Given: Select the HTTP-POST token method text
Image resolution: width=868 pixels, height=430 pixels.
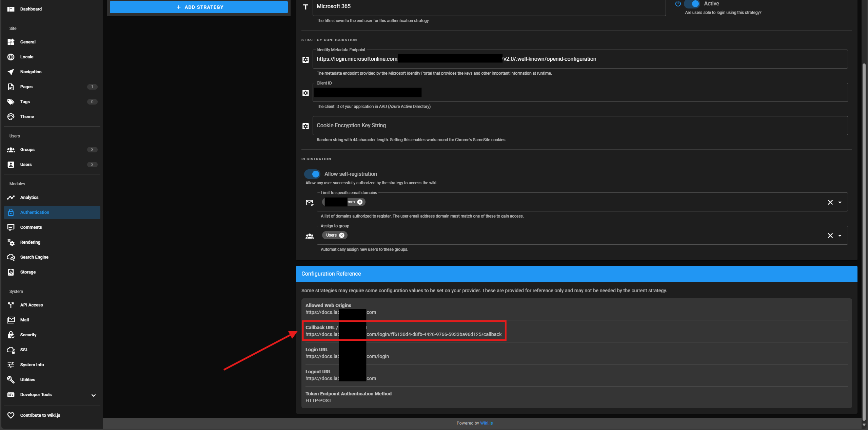Looking at the screenshot, I should point(318,401).
